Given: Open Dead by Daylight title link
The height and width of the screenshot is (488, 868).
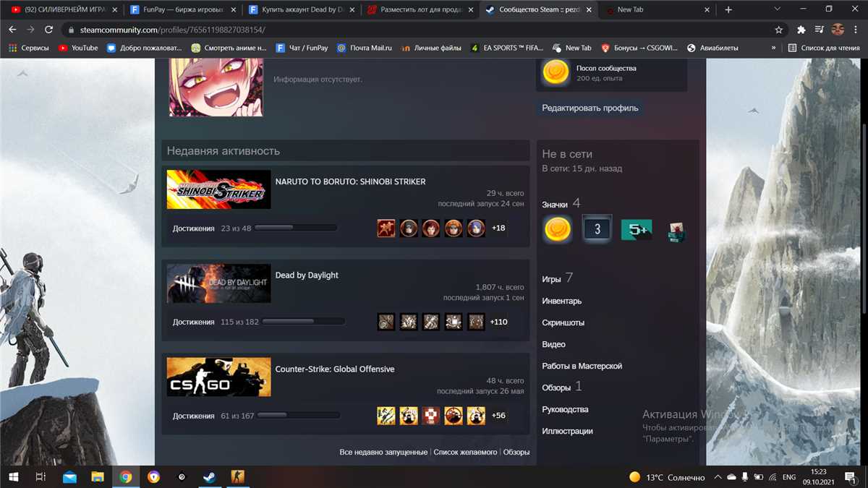Looking at the screenshot, I should (307, 275).
